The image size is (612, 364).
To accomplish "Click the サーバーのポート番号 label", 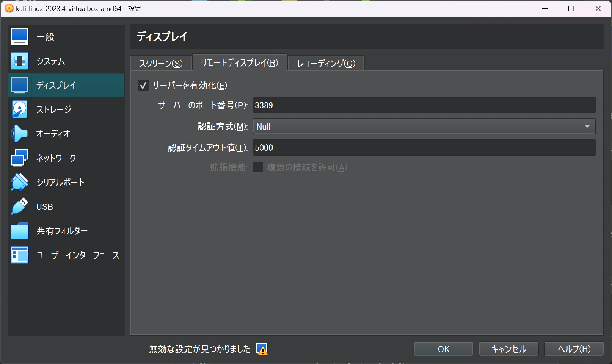I will point(203,105).
